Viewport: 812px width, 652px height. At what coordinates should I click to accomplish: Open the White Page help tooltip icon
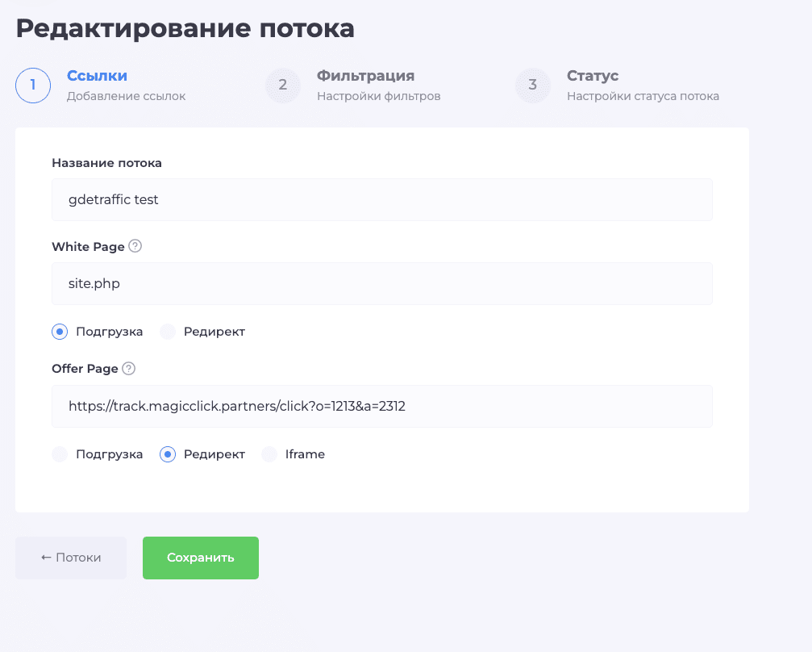[134, 246]
